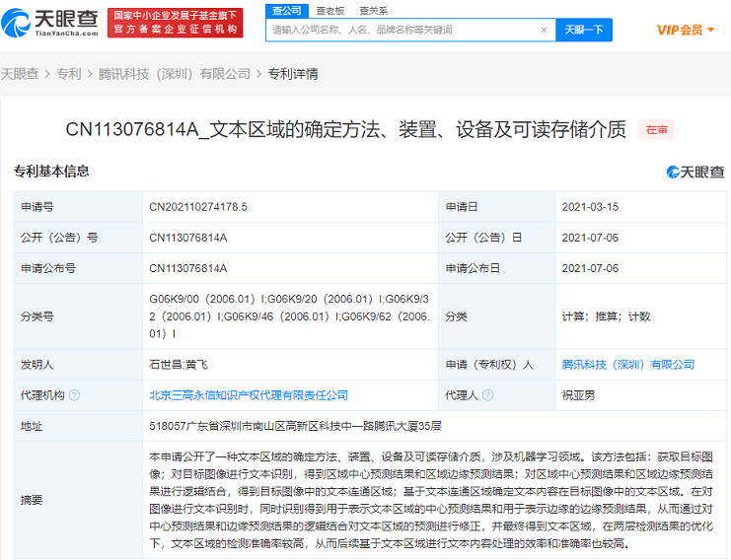Image resolution: width=731 pixels, height=560 pixels.
Task: Select the 查公司 tab
Action: tap(287, 10)
